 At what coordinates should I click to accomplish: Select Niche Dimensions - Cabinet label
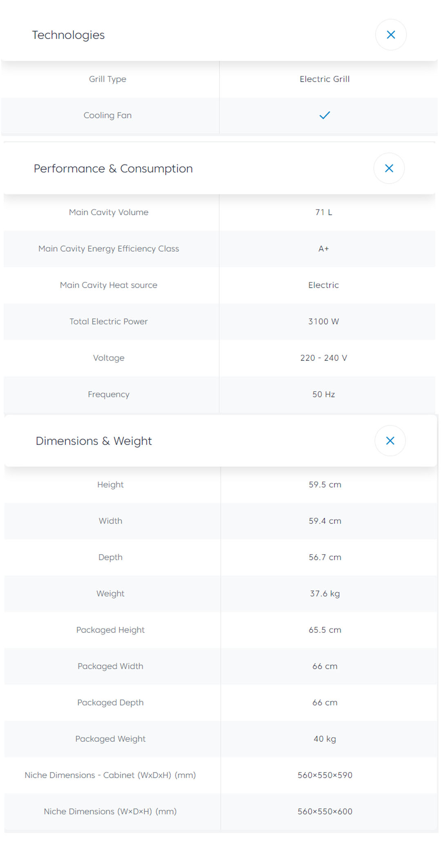tap(110, 775)
